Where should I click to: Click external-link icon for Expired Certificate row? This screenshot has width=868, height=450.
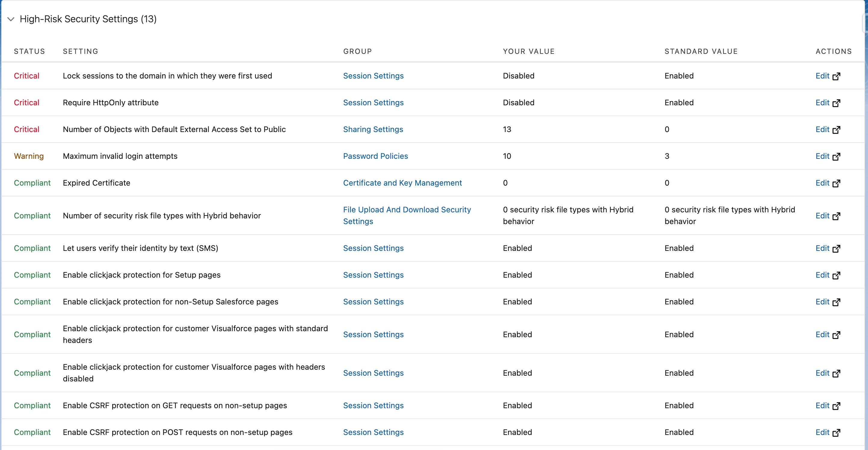pos(836,183)
